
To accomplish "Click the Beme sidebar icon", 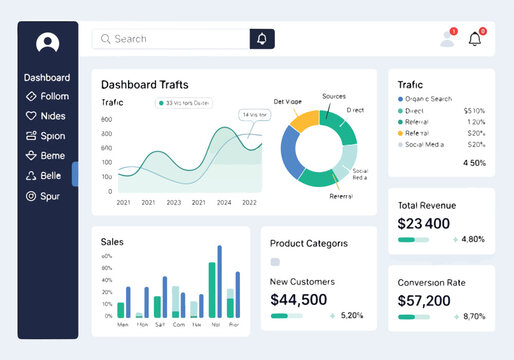I will coord(31,155).
